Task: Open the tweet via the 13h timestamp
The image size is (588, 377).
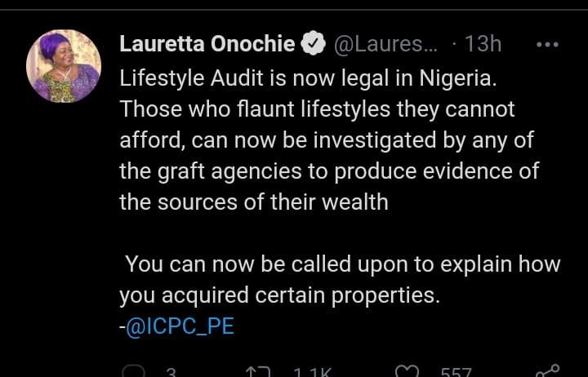Action: tap(482, 44)
